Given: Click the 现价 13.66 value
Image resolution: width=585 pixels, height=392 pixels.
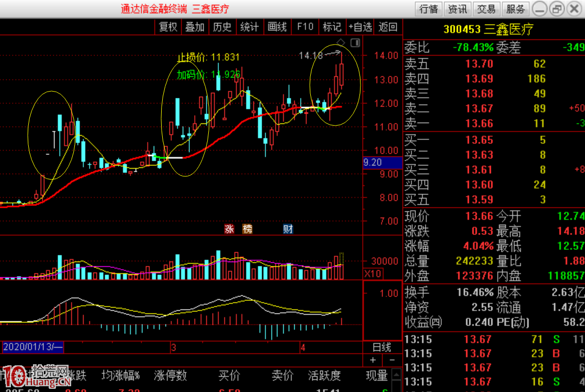Looking at the screenshot, I should tap(479, 216).
